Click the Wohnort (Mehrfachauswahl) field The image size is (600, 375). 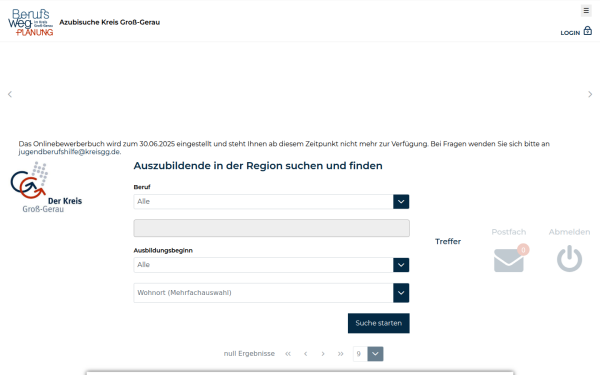(x=263, y=293)
